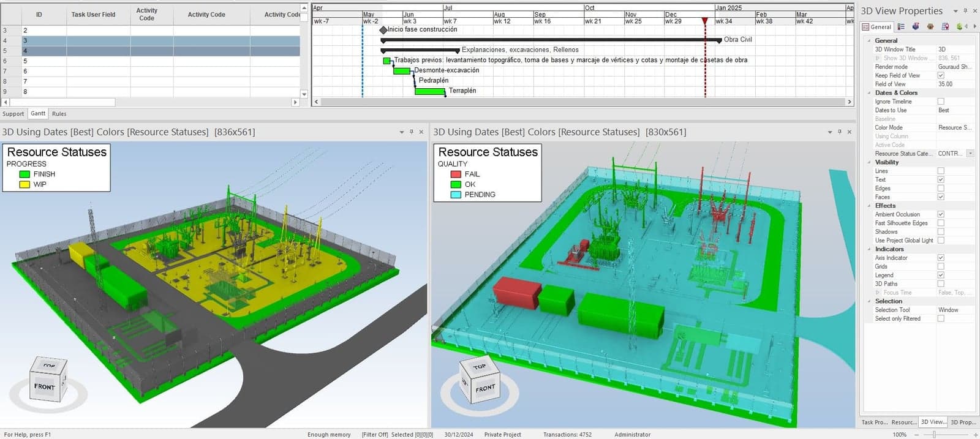
Task: Enable 3D Paths checkbox
Action: point(941,283)
